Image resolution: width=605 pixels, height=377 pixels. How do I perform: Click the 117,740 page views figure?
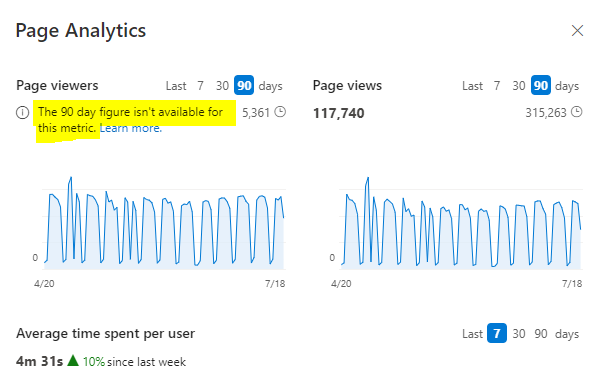[338, 113]
